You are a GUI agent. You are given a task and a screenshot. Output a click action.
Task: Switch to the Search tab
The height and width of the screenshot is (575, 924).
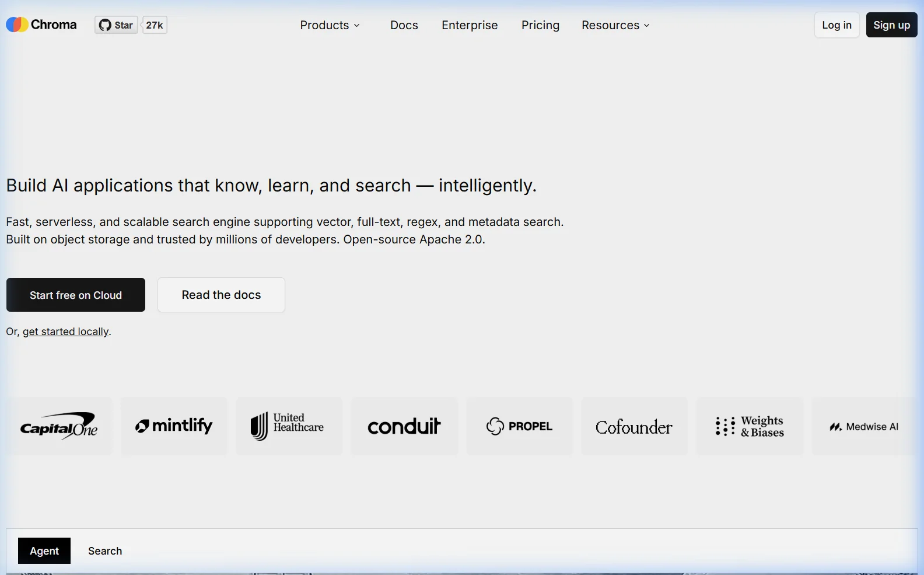pos(105,551)
